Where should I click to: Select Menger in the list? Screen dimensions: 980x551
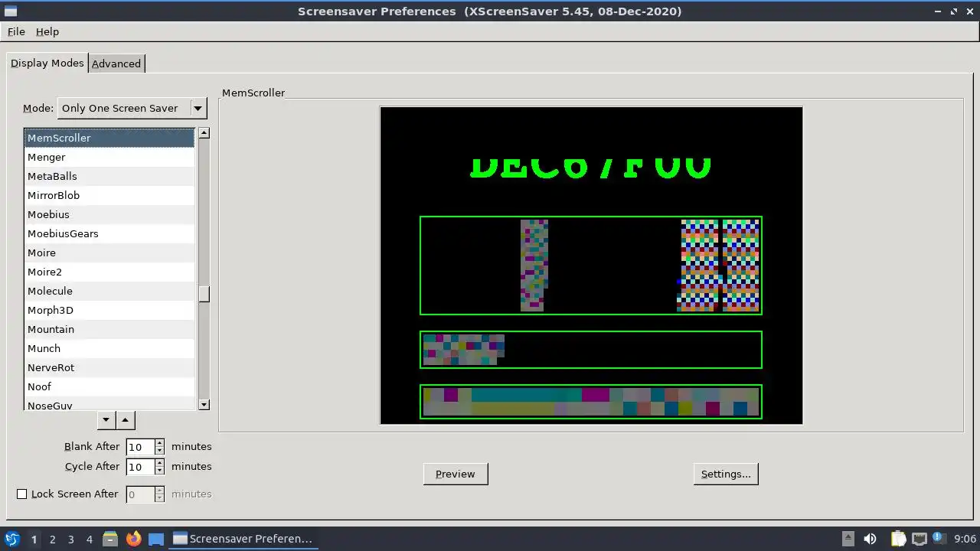[109, 157]
